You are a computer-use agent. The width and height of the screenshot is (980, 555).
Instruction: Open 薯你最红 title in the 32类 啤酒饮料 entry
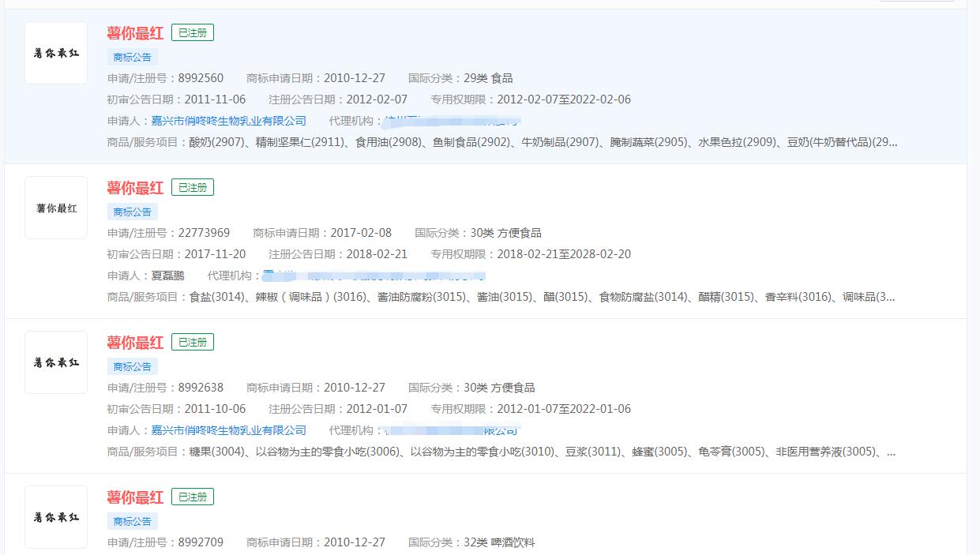(135, 497)
